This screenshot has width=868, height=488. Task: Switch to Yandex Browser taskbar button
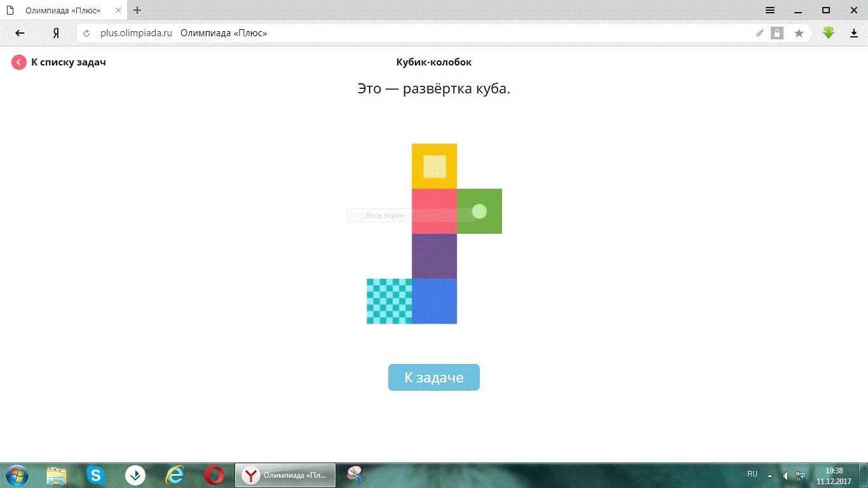(x=285, y=475)
